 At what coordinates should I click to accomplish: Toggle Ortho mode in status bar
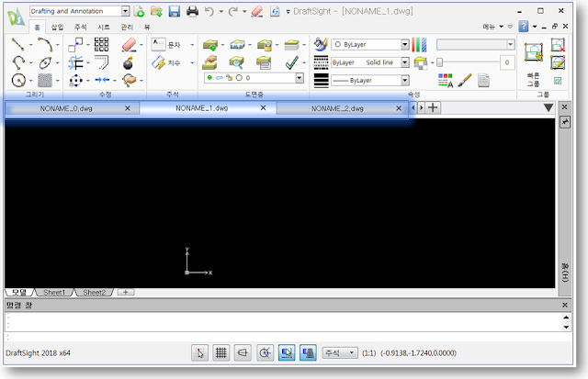pyautogui.click(x=243, y=352)
